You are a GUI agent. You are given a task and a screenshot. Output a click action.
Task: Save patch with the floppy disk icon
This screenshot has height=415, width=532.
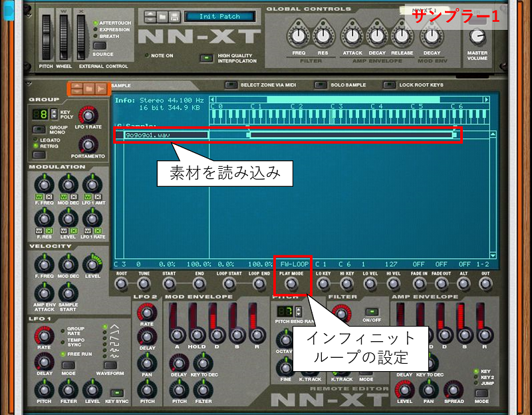point(174,17)
